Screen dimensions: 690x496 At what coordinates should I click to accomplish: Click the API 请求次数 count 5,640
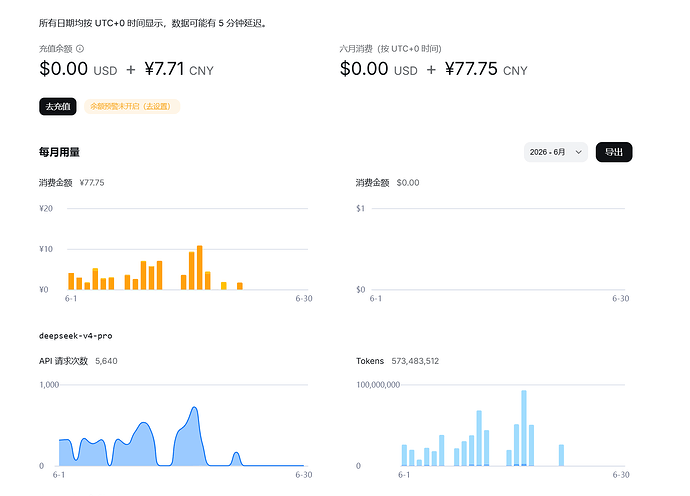coord(106,361)
